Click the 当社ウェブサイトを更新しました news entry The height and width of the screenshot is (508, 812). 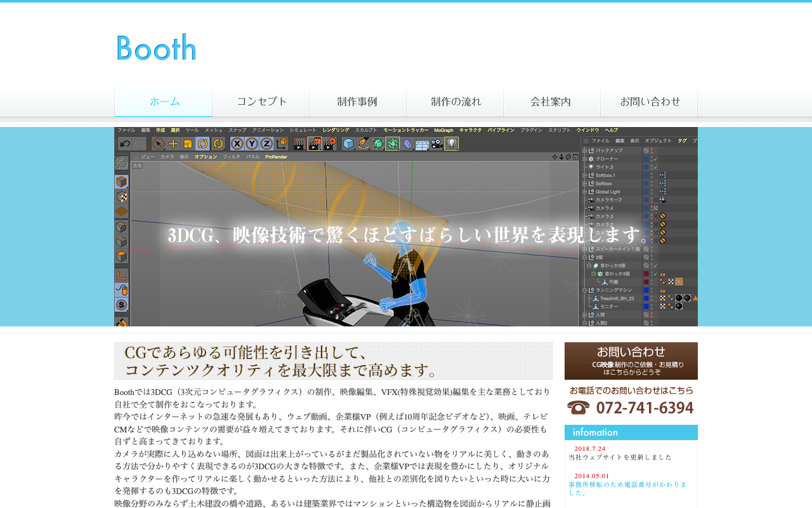pyautogui.click(x=620, y=457)
